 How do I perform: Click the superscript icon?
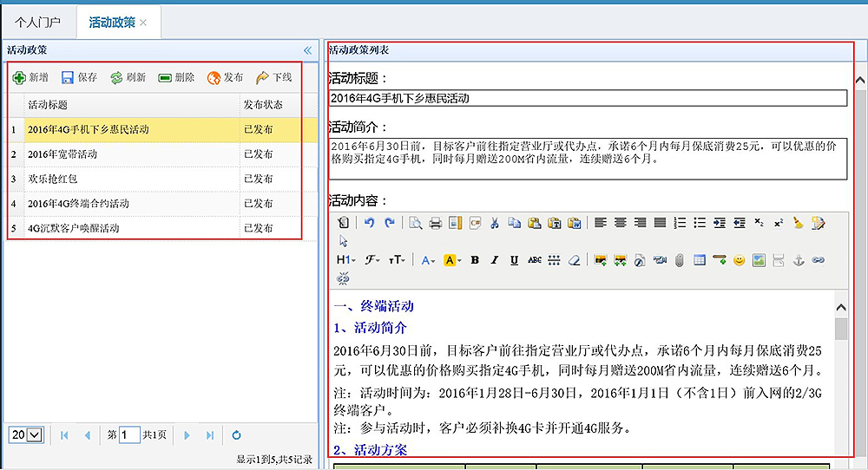[x=779, y=222]
